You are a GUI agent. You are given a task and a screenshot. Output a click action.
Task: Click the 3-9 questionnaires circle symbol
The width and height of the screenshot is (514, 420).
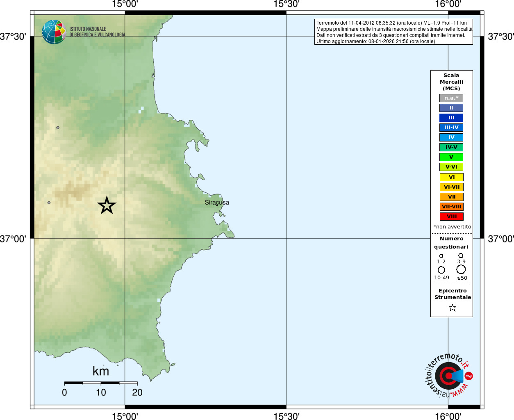[x=461, y=255]
